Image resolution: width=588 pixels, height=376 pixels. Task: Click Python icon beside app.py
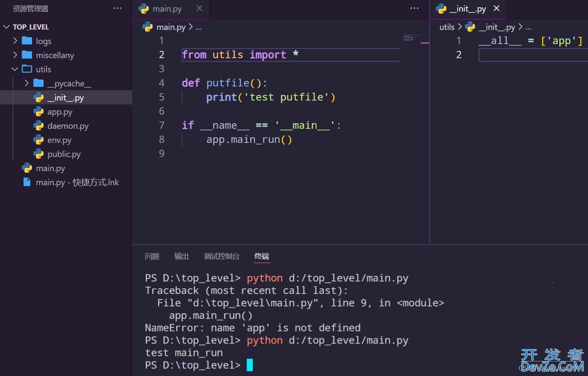(x=38, y=112)
